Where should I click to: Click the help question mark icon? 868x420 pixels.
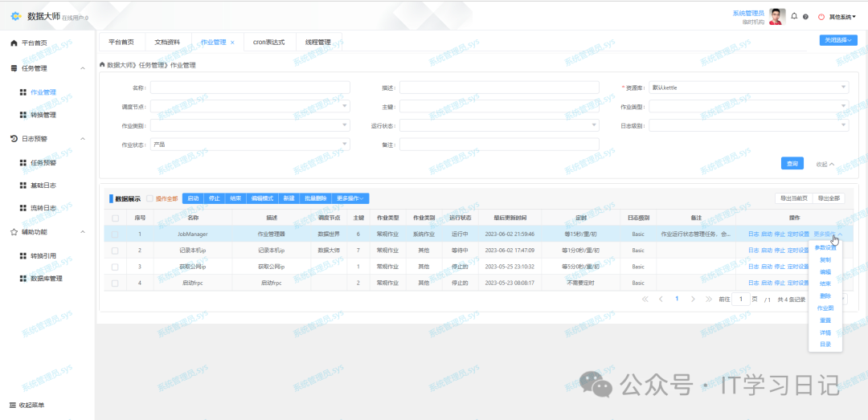pos(805,17)
